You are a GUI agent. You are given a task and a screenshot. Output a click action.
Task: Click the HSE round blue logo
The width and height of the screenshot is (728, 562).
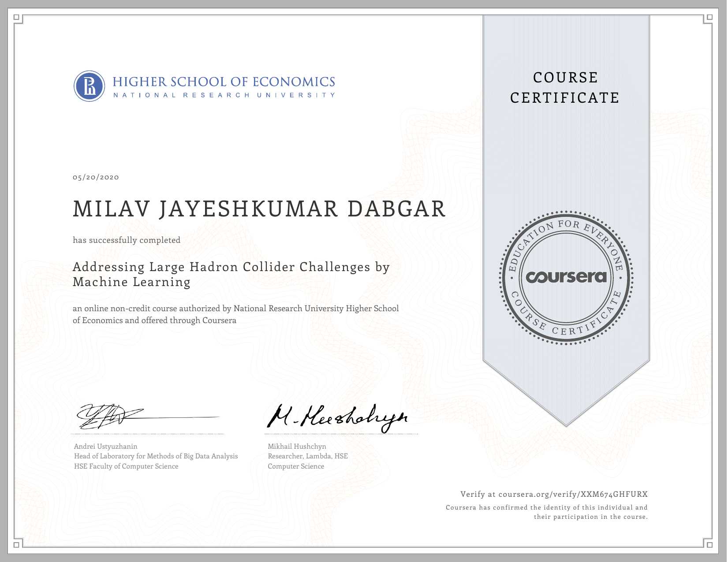tap(90, 86)
